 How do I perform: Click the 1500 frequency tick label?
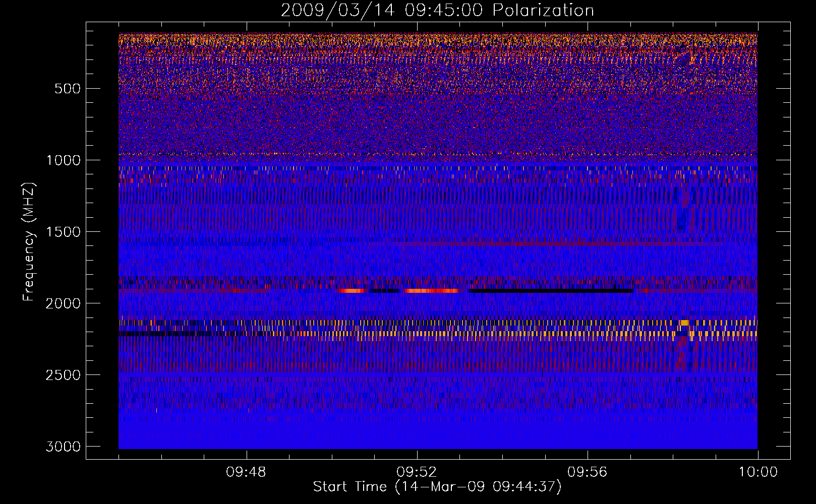click(x=63, y=232)
